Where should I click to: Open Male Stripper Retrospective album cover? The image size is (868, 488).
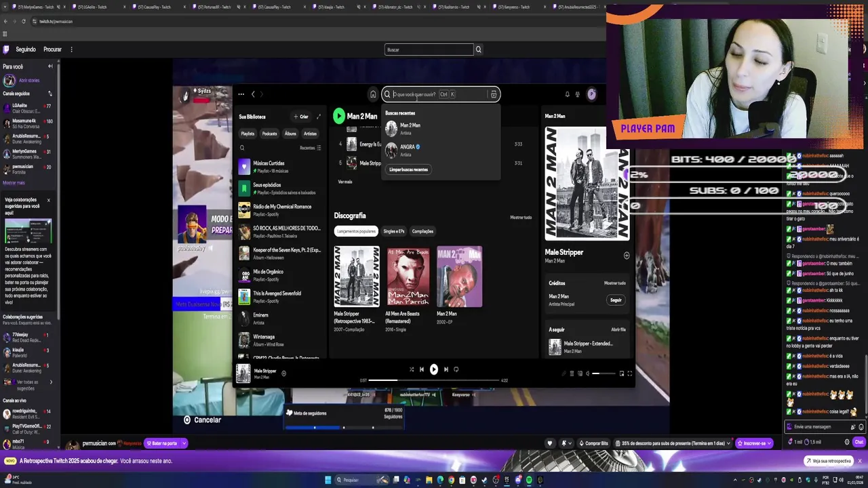[x=357, y=277]
